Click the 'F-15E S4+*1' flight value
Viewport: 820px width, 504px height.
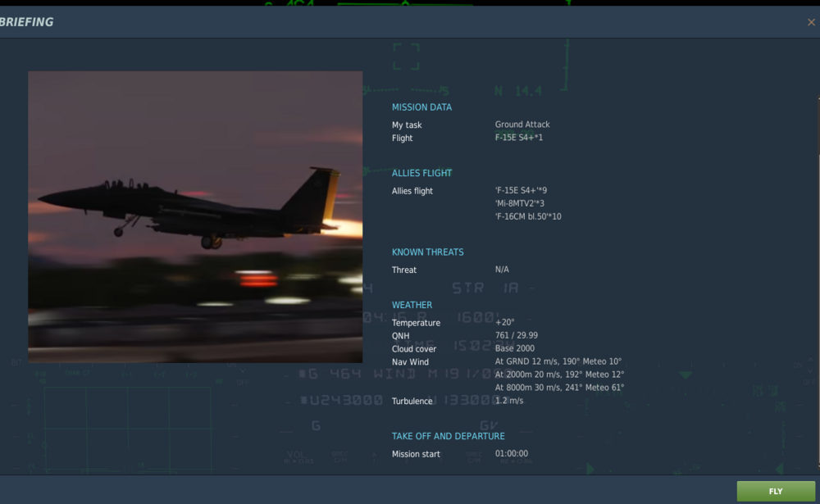pos(518,138)
